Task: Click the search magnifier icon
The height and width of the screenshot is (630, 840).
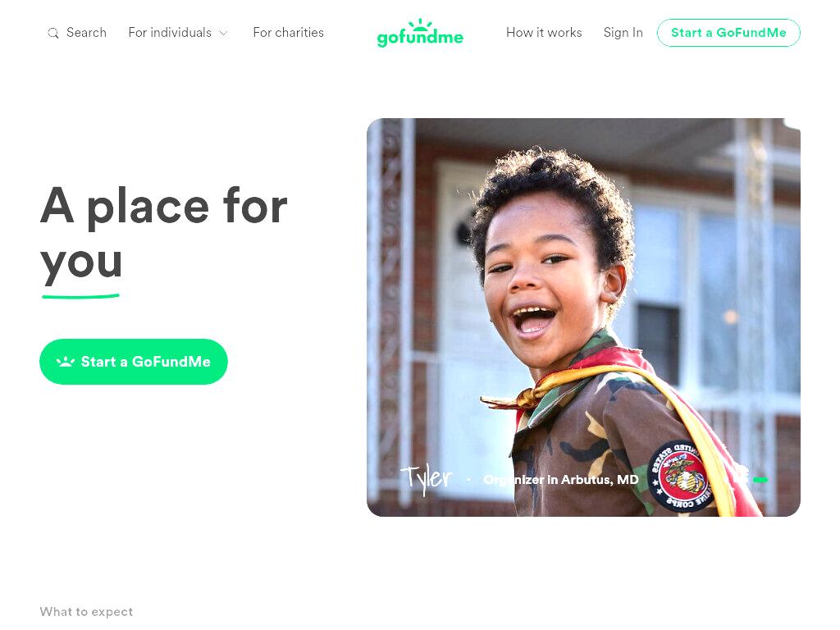Action: [x=53, y=33]
